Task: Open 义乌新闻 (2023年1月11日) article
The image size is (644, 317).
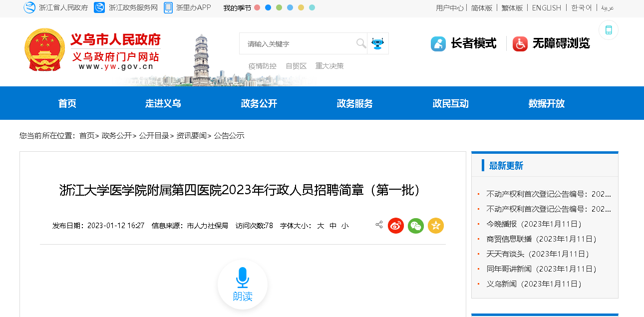Action: pyautogui.click(x=534, y=284)
